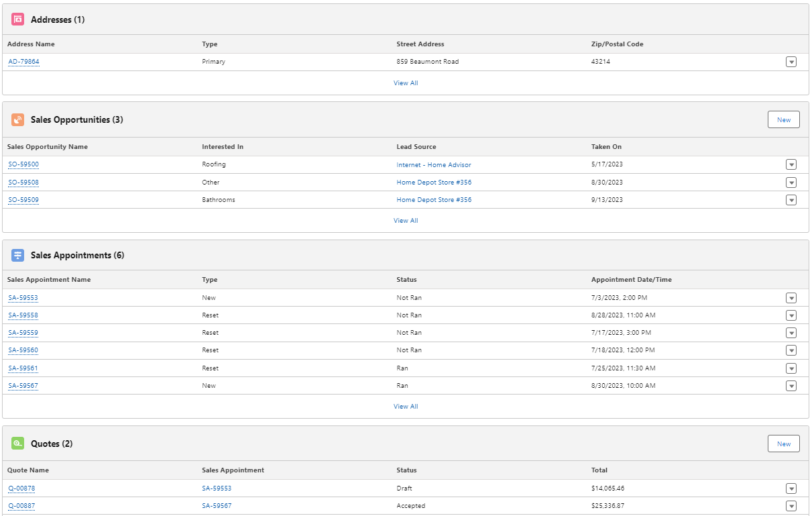This screenshot has height=516, width=812.
Task: Open row actions dropdown for SA-59553 appointment
Action: pyautogui.click(x=791, y=298)
